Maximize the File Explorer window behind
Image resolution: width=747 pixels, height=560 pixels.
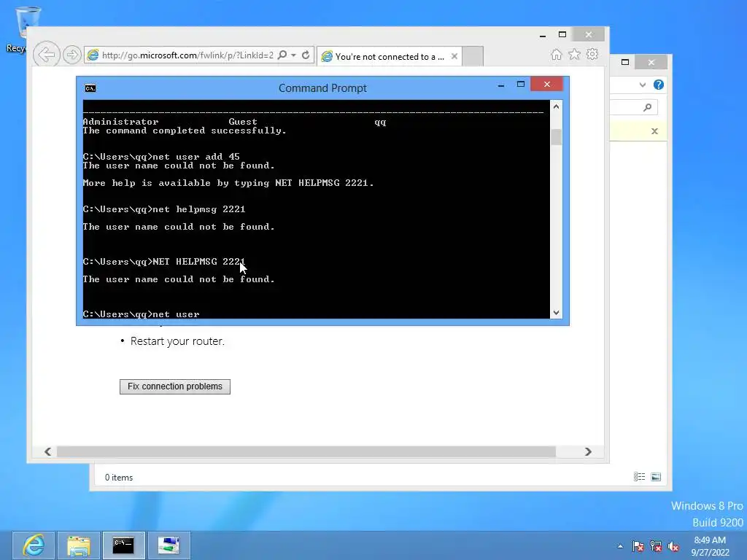click(x=625, y=62)
